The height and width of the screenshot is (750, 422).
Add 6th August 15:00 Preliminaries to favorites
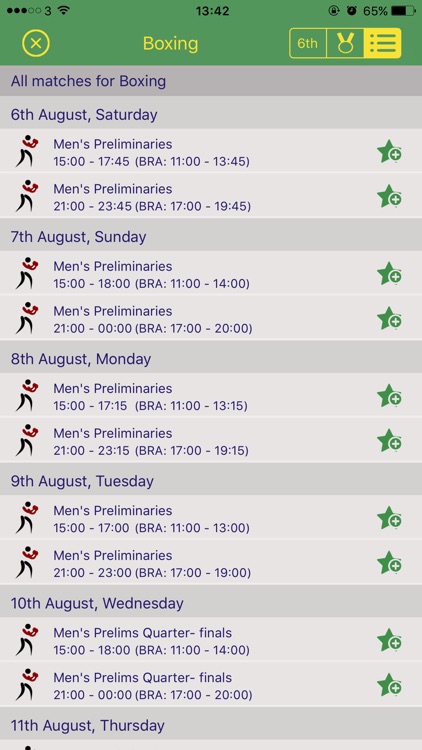[x=389, y=151]
